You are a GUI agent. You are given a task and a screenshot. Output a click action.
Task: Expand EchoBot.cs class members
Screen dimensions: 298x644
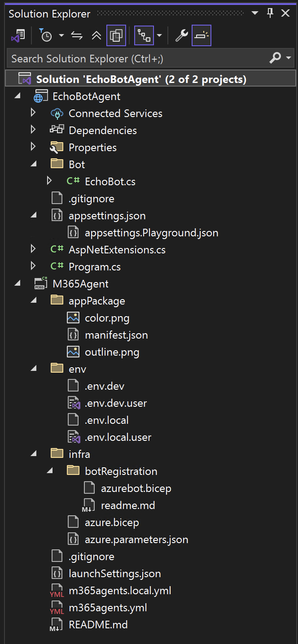point(49,181)
